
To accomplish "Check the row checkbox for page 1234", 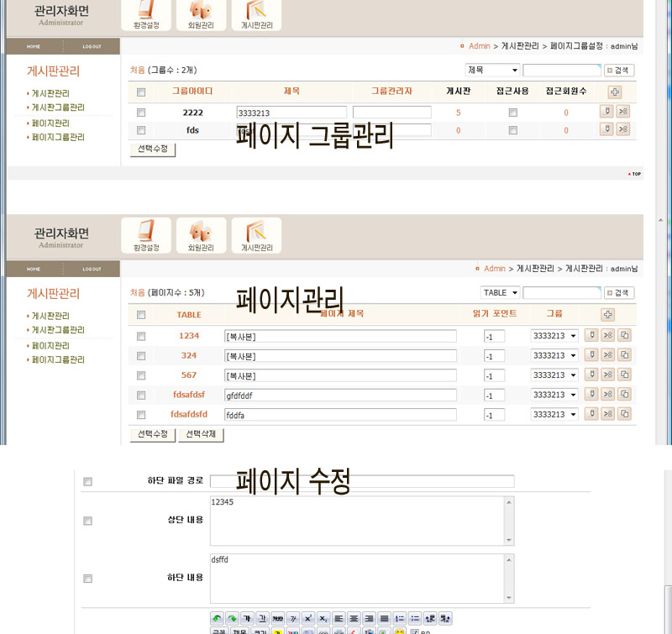I will [x=141, y=336].
